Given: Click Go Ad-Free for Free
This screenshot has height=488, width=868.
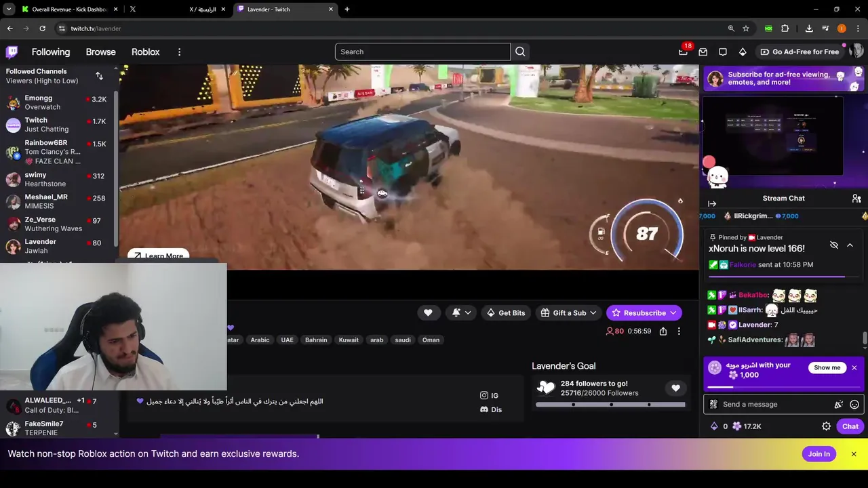Looking at the screenshot, I should tap(800, 52).
